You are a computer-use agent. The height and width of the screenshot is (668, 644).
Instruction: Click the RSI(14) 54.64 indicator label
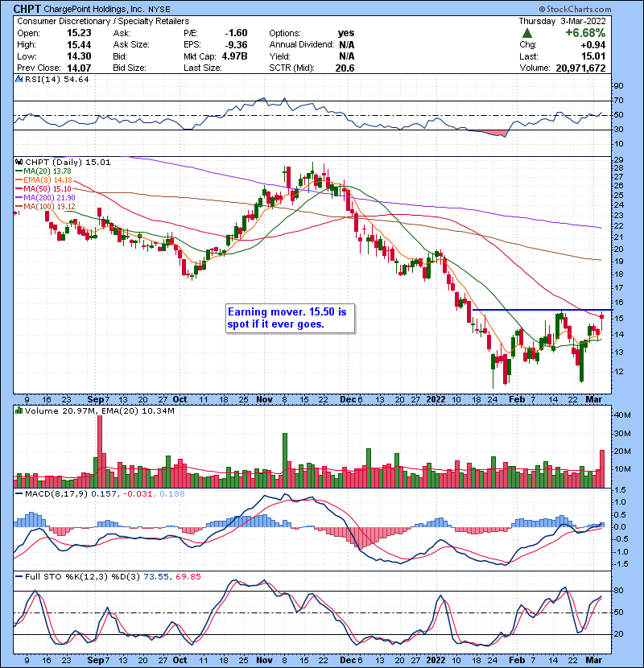pyautogui.click(x=56, y=79)
